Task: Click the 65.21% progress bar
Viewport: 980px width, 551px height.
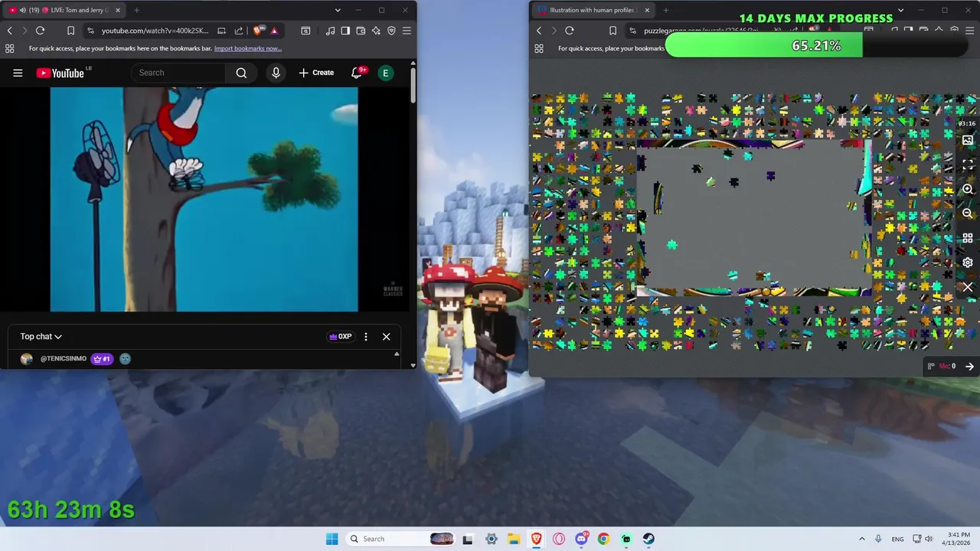Action: pos(817,46)
